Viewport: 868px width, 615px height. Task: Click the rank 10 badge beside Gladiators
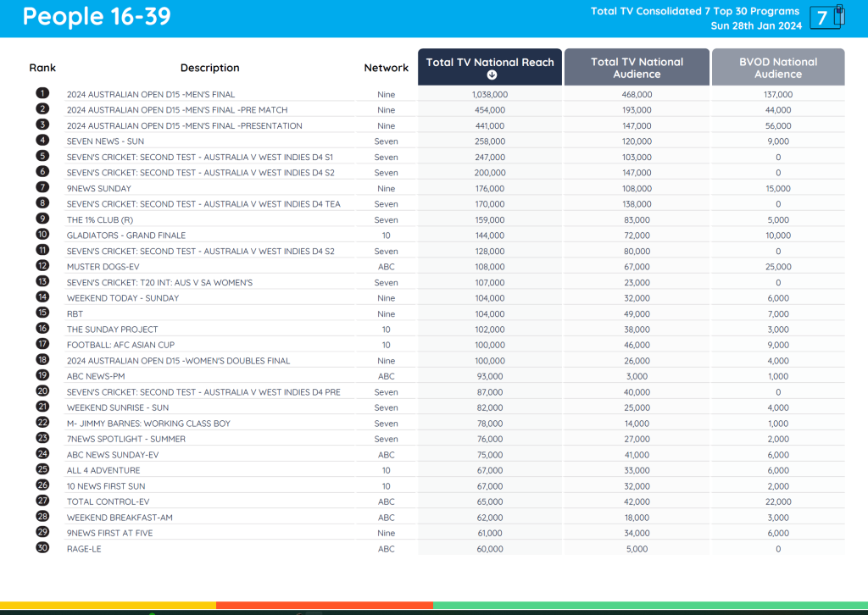point(42,235)
